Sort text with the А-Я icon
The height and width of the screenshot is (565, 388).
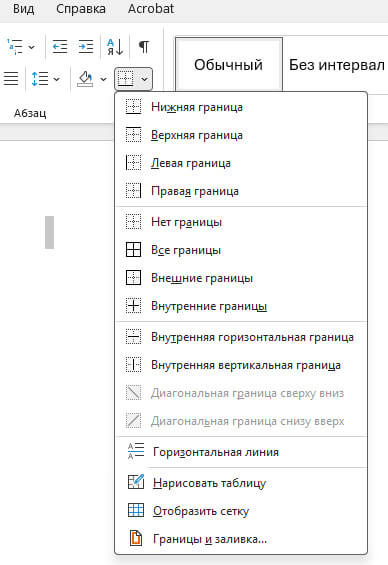point(115,47)
